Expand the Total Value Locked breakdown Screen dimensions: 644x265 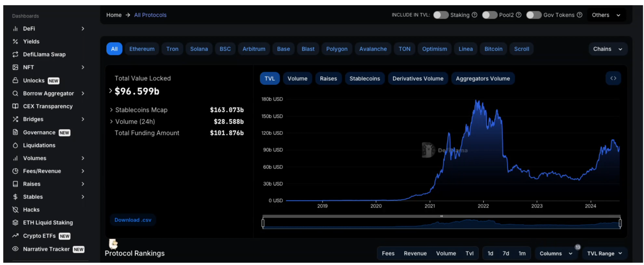(x=110, y=91)
